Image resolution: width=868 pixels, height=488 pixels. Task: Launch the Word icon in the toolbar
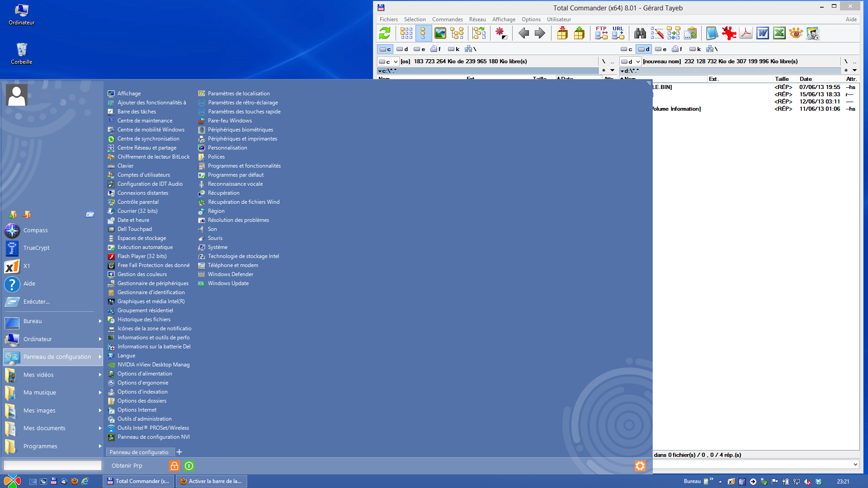[x=763, y=33]
